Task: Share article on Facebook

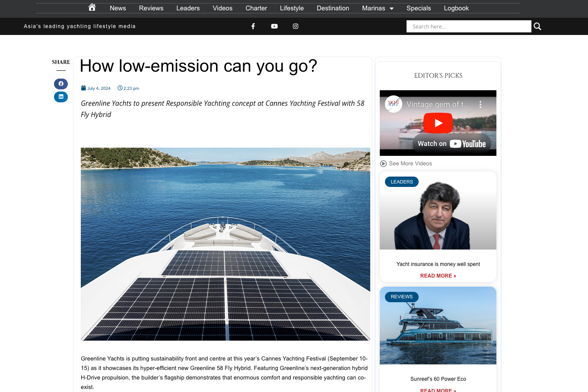Action: [61, 84]
